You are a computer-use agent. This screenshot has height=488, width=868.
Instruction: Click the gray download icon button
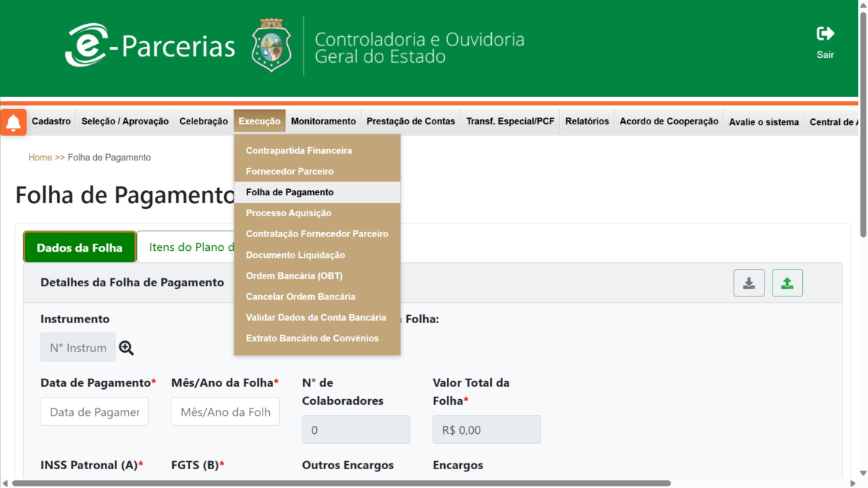749,283
